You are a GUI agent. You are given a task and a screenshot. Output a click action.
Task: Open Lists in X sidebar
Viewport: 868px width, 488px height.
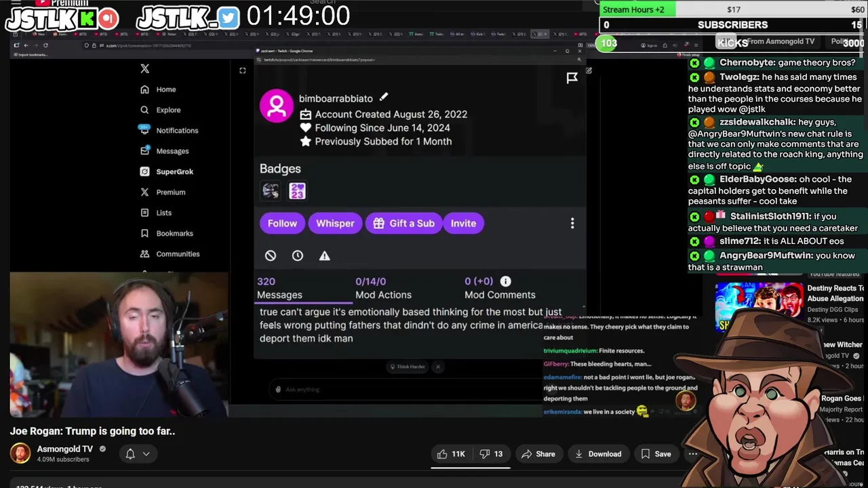tap(156, 213)
